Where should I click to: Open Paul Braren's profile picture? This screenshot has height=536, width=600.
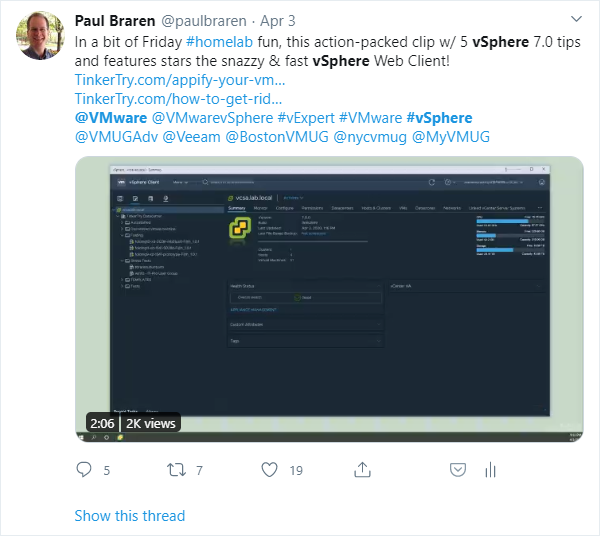tap(40, 35)
